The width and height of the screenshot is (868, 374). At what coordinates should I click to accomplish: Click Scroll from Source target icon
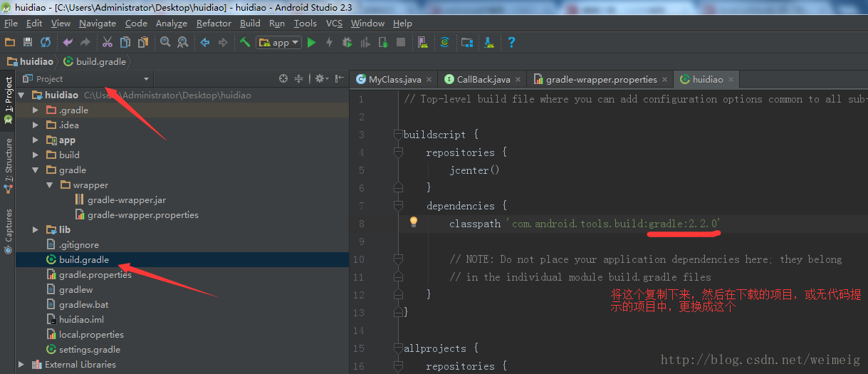click(283, 79)
